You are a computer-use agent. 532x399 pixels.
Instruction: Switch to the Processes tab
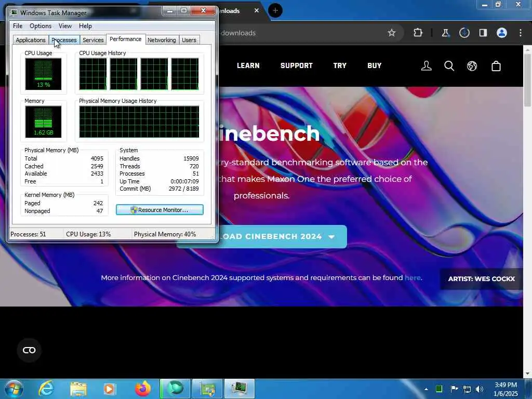(64, 39)
